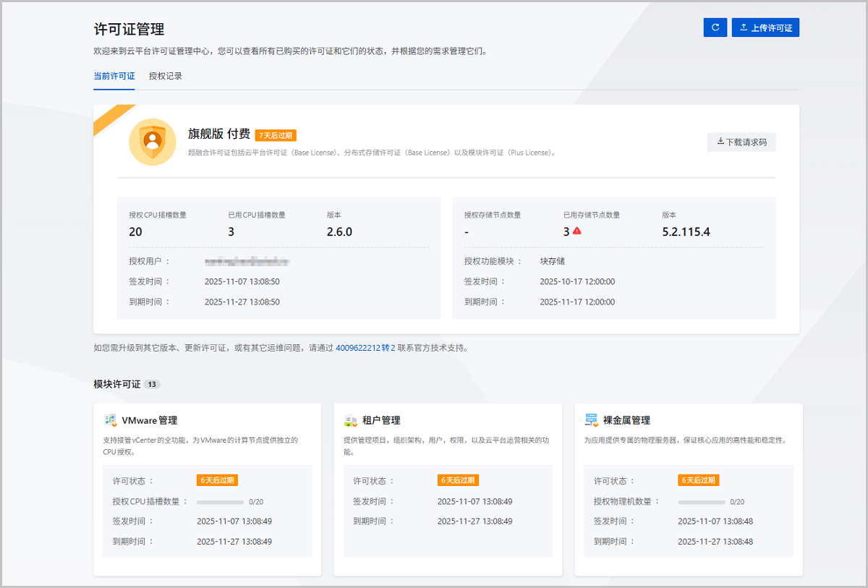
Task: Click the red warning triangle icon
Action: tap(577, 231)
